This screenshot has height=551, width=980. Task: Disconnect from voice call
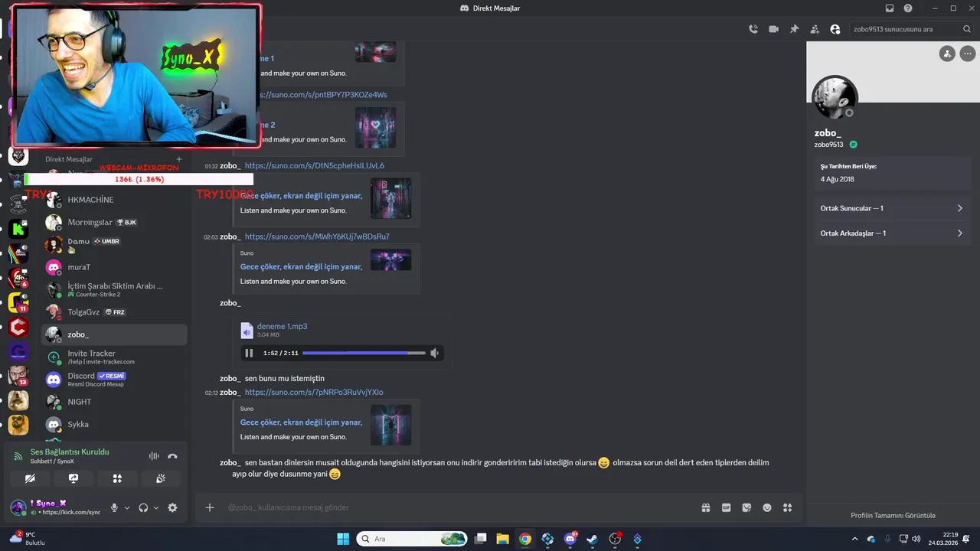[172, 456]
